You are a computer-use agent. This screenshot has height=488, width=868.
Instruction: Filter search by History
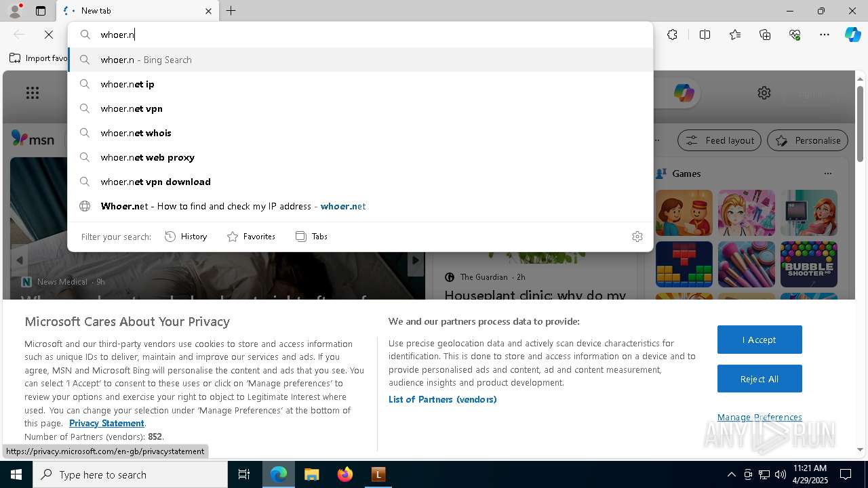click(186, 237)
